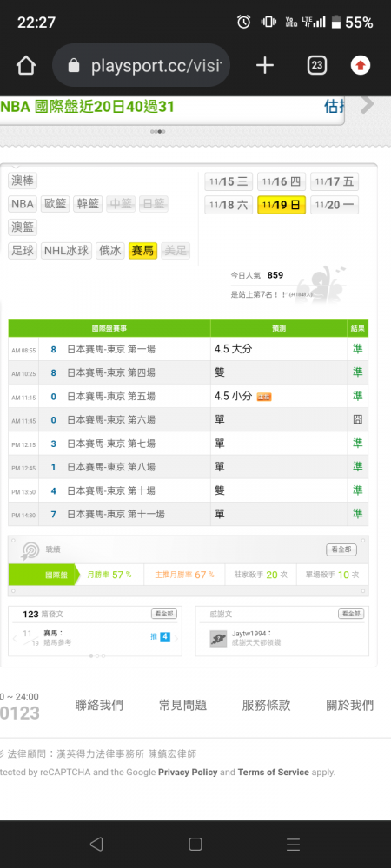Go to next post with right chevron
This screenshot has width=391, height=868.
(176, 638)
